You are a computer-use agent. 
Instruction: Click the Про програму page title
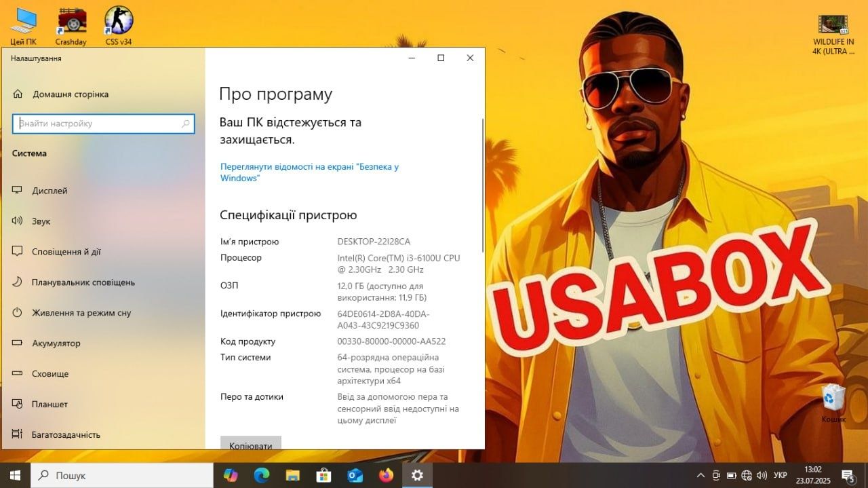coord(276,94)
